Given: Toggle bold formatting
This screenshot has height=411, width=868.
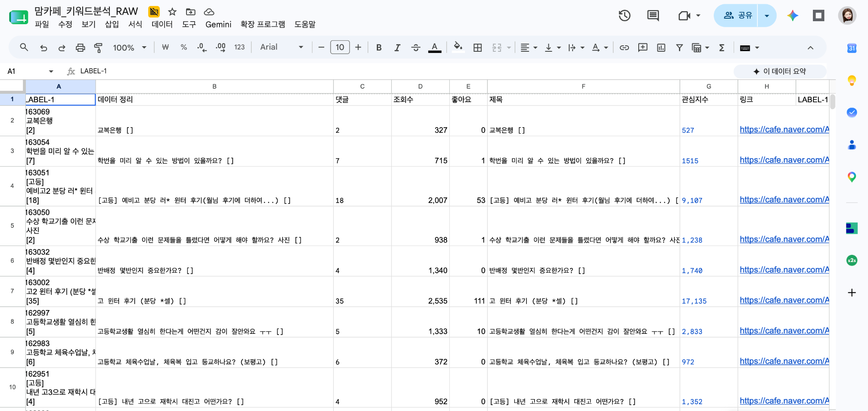Looking at the screenshot, I should click(x=379, y=48).
